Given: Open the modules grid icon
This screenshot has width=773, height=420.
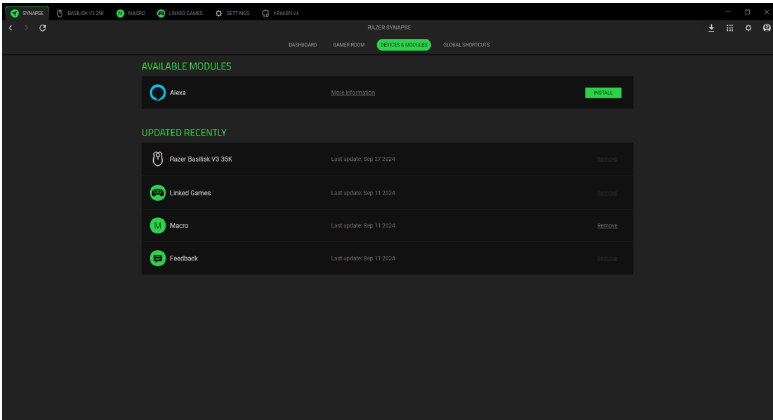Looking at the screenshot, I should 730,28.
